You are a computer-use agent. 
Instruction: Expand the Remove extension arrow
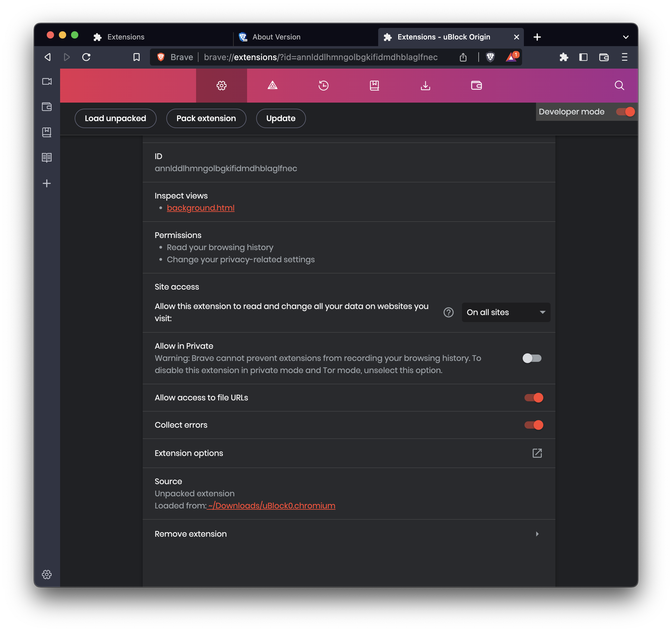(537, 534)
